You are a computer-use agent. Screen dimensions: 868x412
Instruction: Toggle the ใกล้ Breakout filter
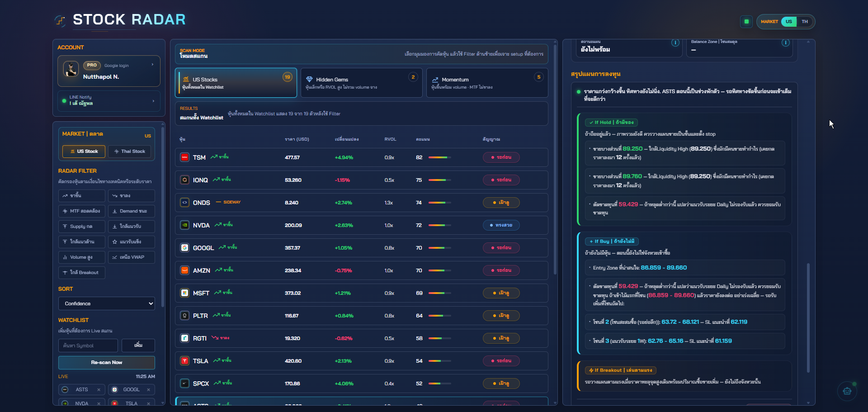82,273
